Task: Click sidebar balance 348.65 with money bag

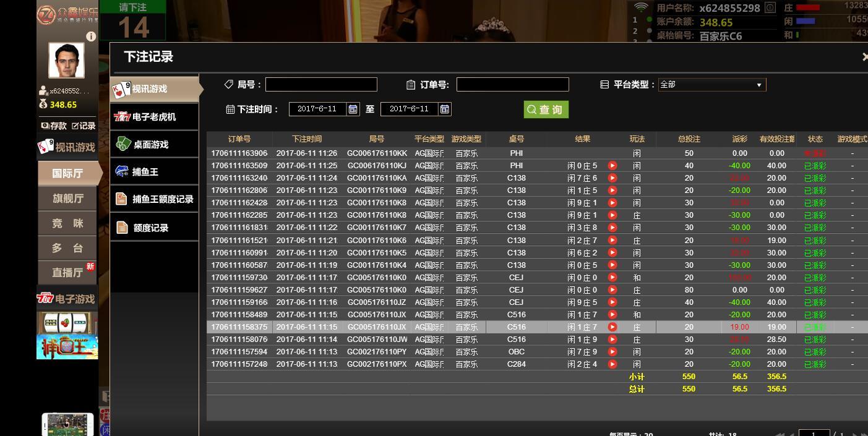Action: (x=58, y=105)
